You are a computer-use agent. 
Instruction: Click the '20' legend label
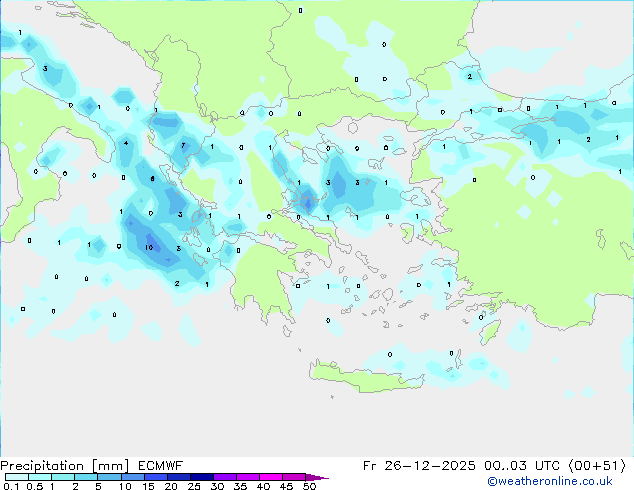171,486
